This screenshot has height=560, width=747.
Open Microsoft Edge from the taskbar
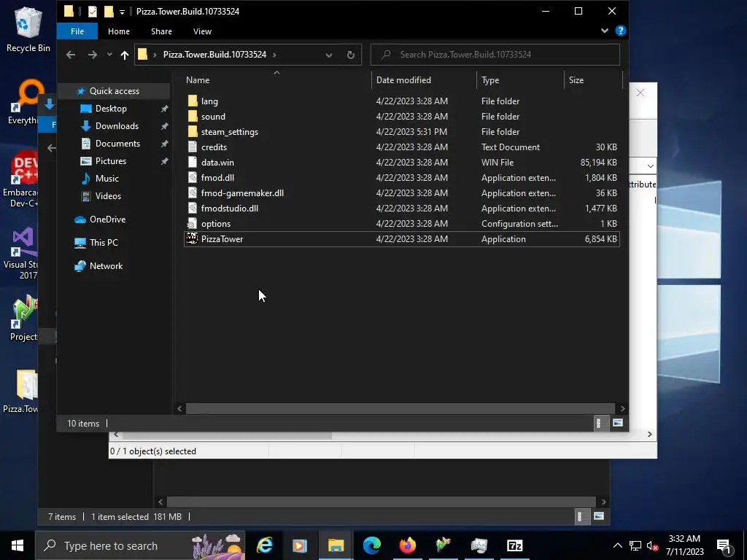point(371,545)
